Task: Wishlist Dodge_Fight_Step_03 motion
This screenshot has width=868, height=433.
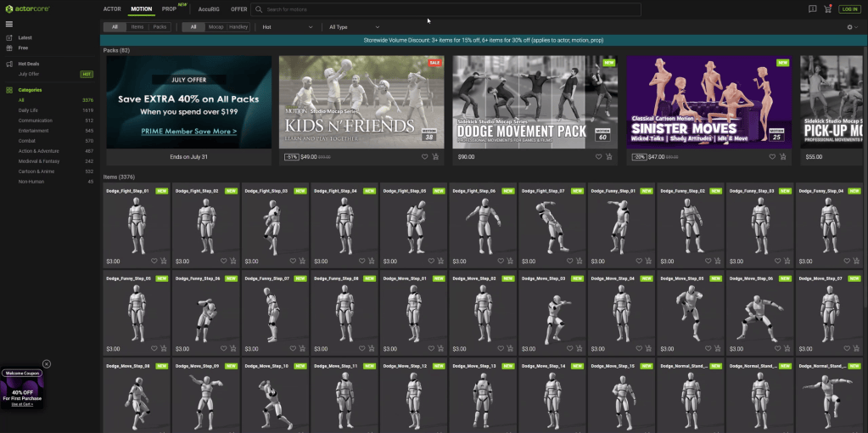Action: click(292, 261)
